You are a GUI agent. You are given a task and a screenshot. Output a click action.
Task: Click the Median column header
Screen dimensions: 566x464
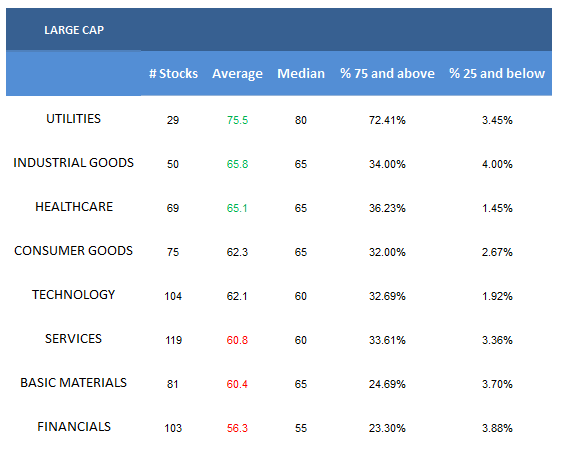point(301,74)
